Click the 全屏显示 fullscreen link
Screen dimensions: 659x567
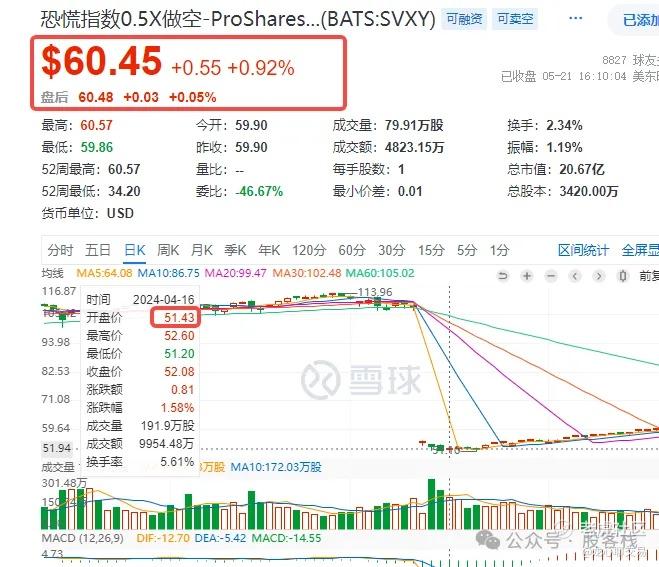pos(640,250)
